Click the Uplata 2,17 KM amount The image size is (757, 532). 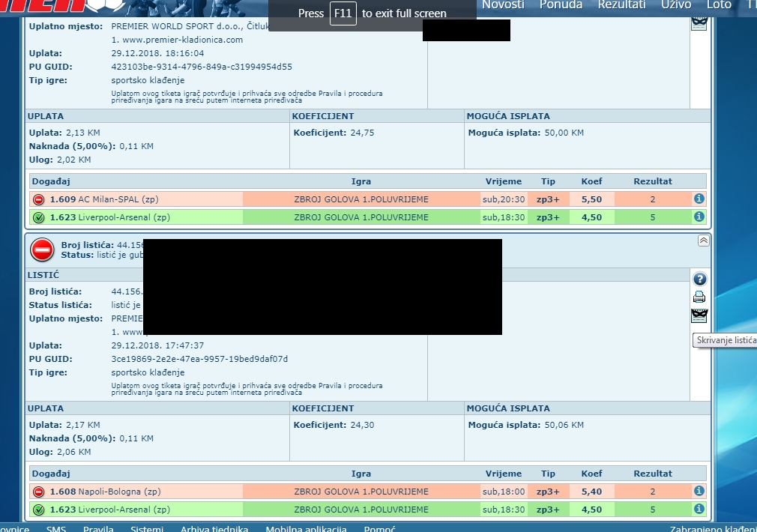click(x=83, y=425)
